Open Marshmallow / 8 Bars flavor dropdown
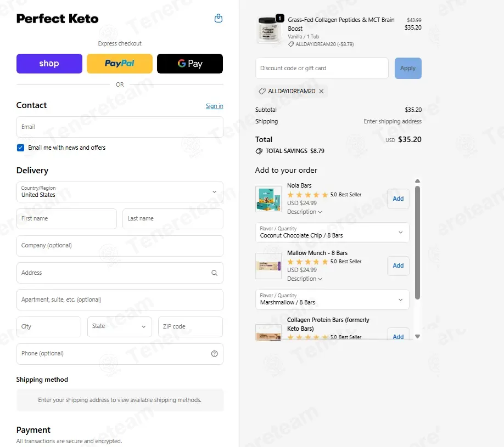The image size is (504, 447). point(332,299)
